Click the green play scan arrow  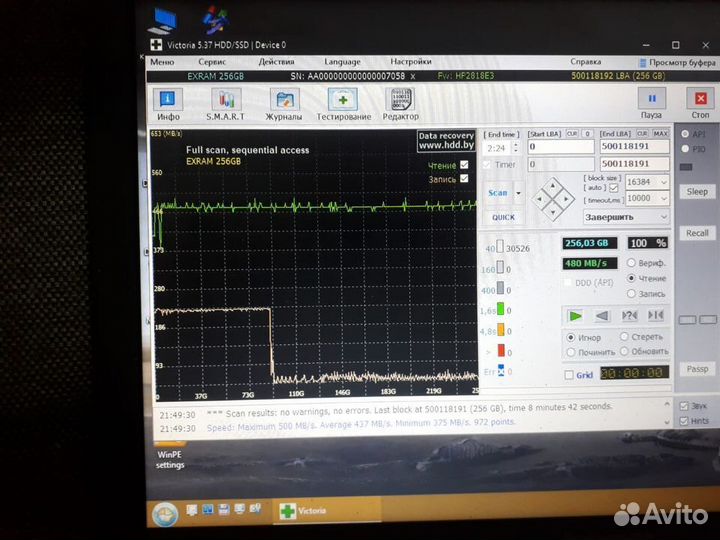click(x=575, y=315)
